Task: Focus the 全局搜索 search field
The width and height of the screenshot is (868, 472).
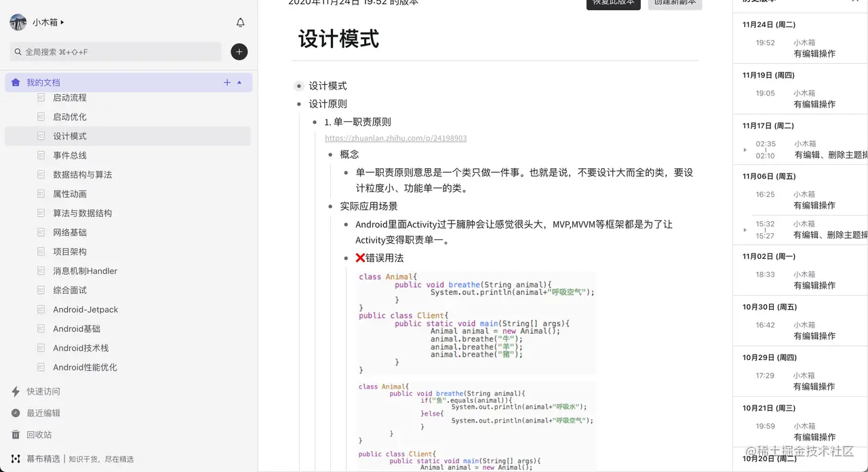Action: coord(115,52)
